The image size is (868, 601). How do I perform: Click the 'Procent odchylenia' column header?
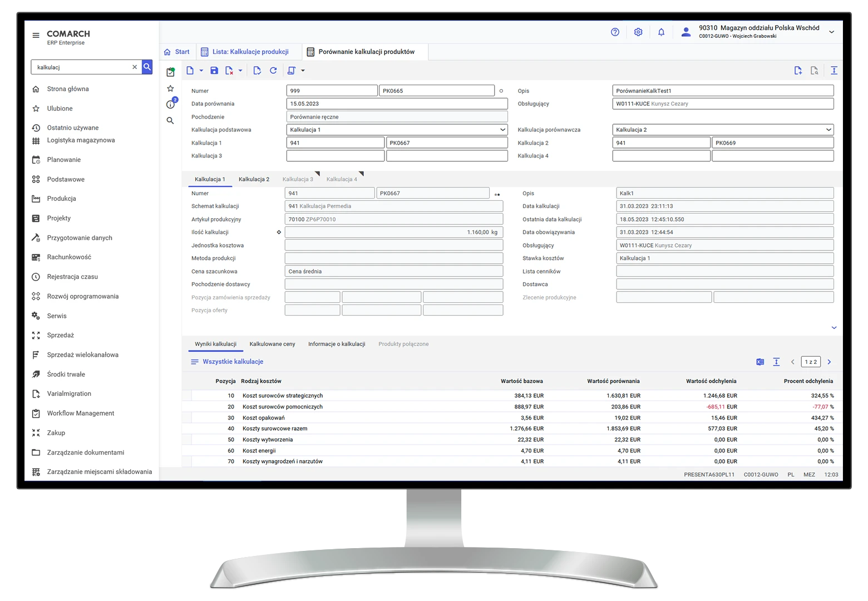tap(808, 381)
